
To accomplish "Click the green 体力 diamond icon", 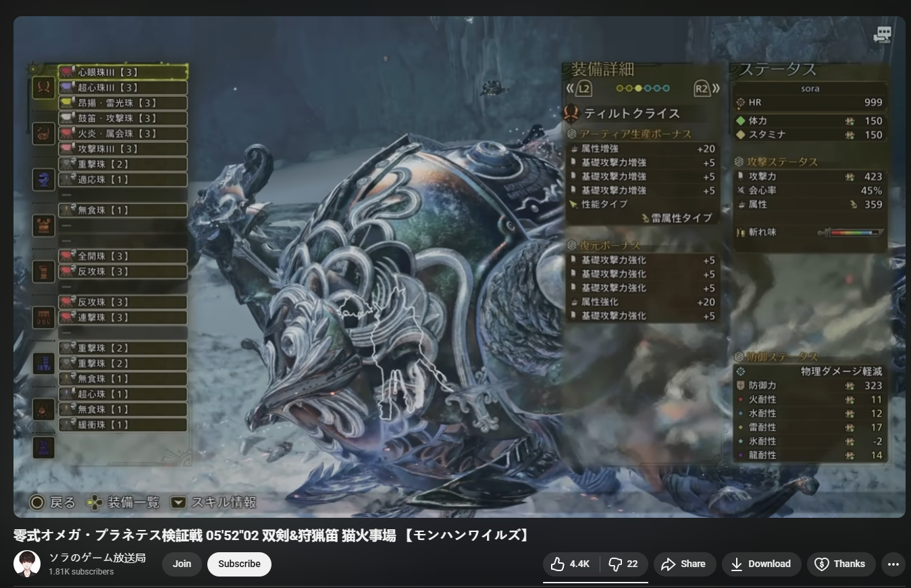I will (740, 121).
